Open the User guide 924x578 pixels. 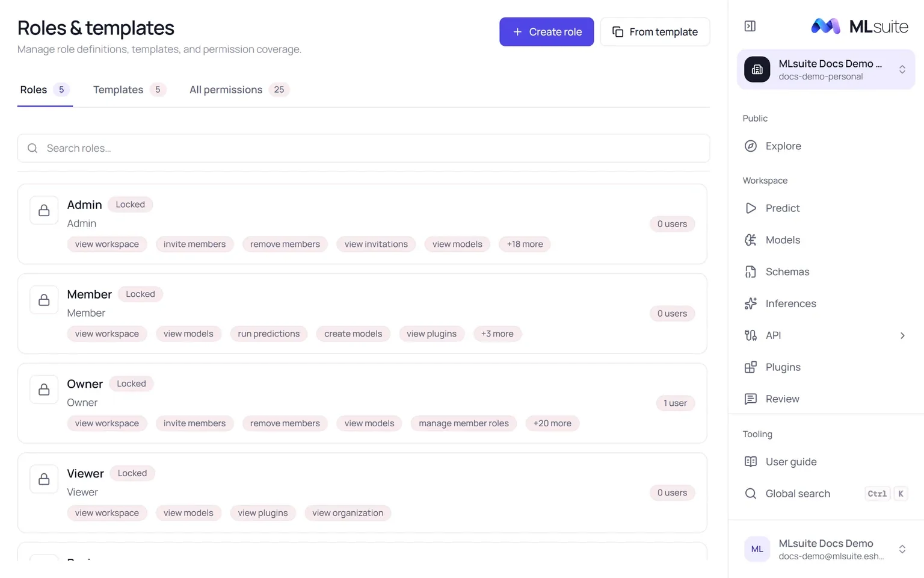(x=825, y=462)
